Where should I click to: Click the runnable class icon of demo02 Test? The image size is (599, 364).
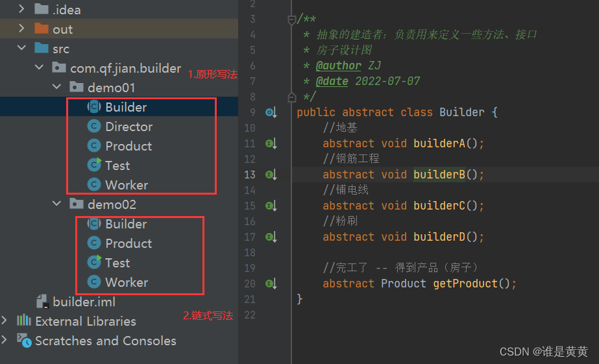[x=94, y=262]
